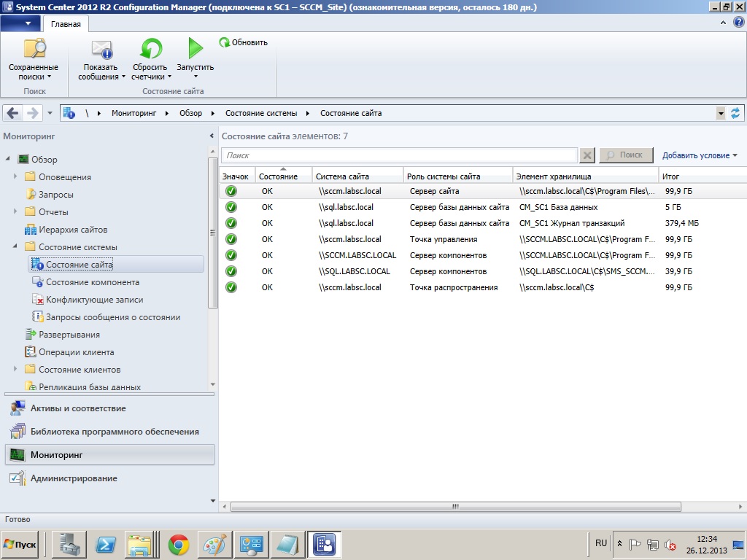Collapse the Состояние системы tree node
This screenshot has height=560, width=747.
(x=15, y=246)
